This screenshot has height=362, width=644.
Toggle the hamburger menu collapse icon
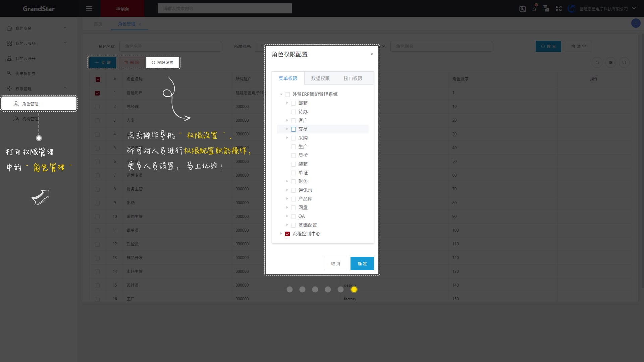coord(89,8)
